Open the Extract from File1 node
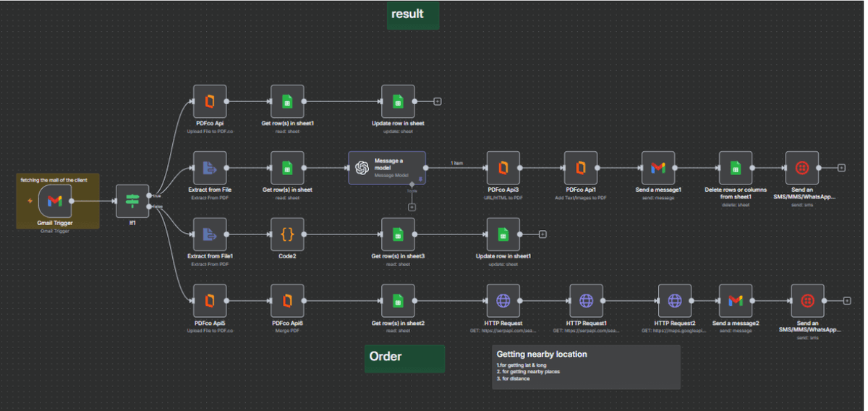Image resolution: width=868 pixels, height=411 pixels. 210,234
